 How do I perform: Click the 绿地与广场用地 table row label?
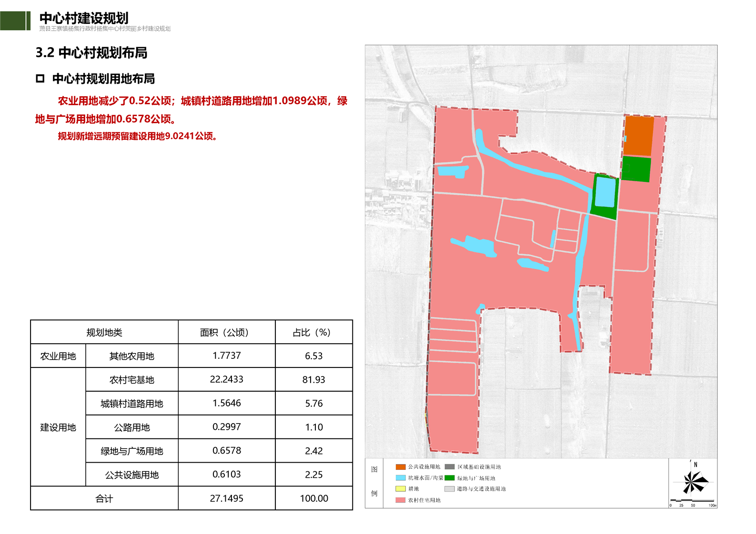coord(132,451)
